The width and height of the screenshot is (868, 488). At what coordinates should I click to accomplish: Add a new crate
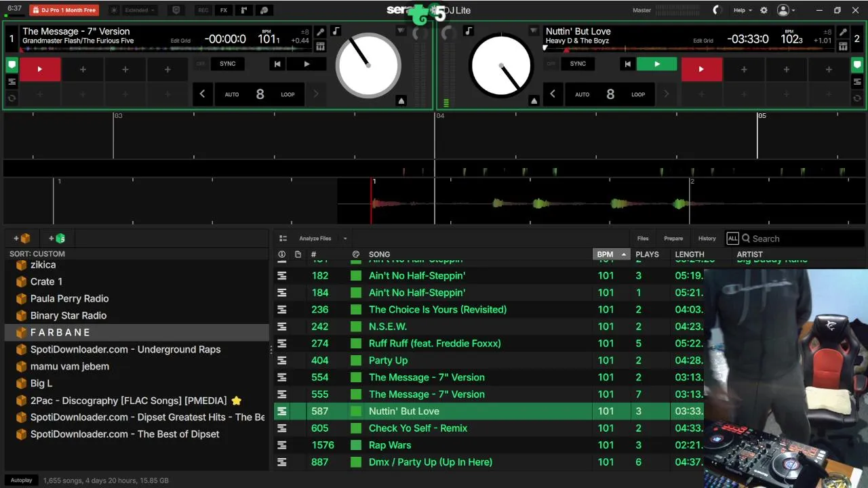(22, 239)
